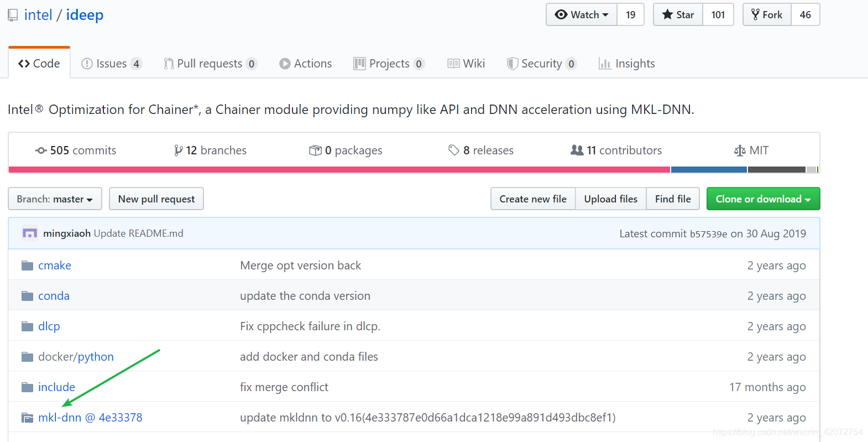Click the Insights tab graph icon

605,64
